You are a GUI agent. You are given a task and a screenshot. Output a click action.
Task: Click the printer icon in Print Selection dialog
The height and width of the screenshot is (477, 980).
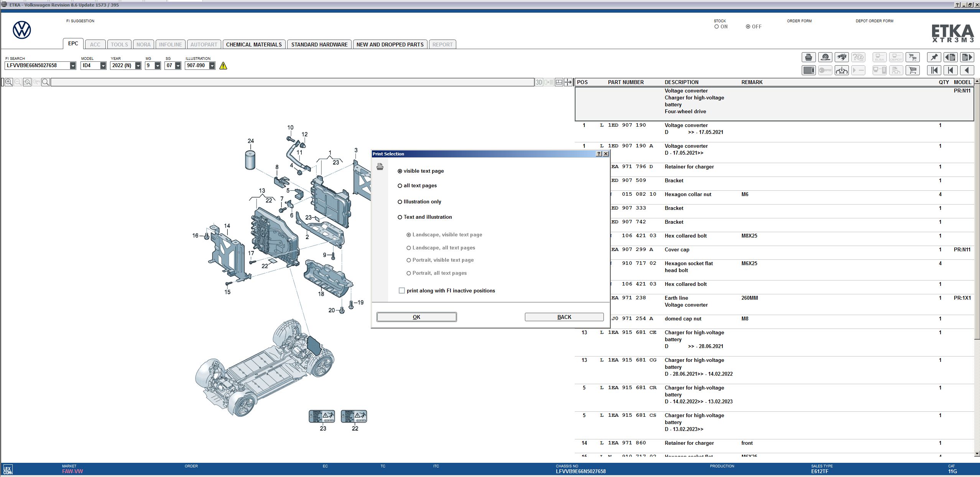point(380,167)
